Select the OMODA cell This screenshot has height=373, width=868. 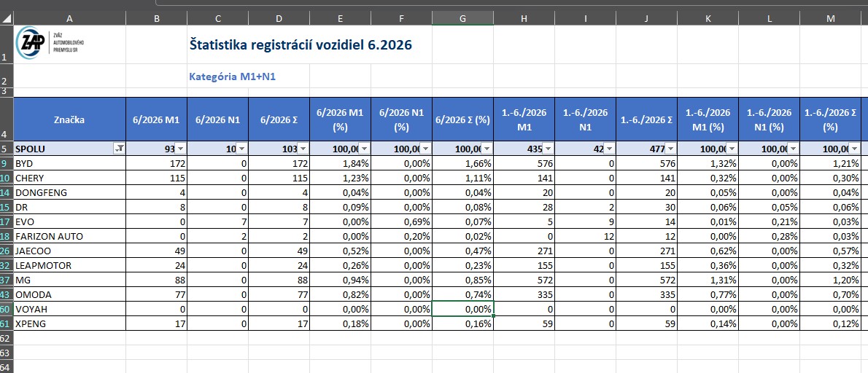[69, 294]
